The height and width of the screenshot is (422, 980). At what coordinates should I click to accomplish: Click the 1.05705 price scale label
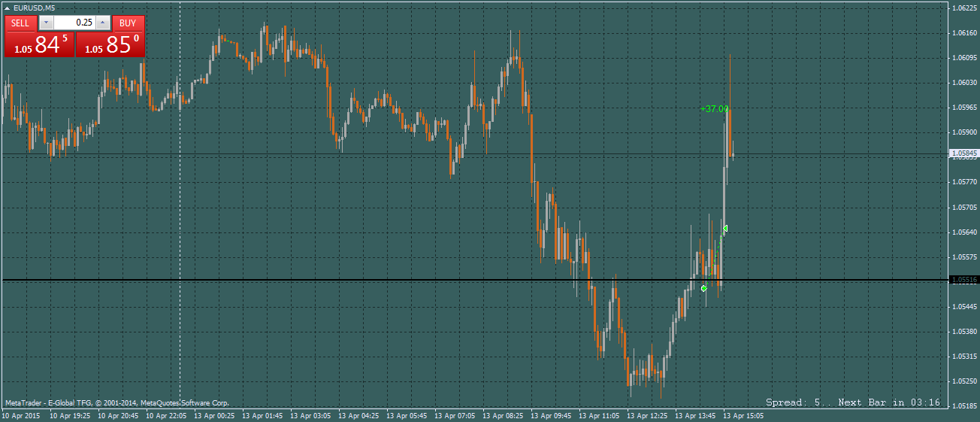(963, 207)
